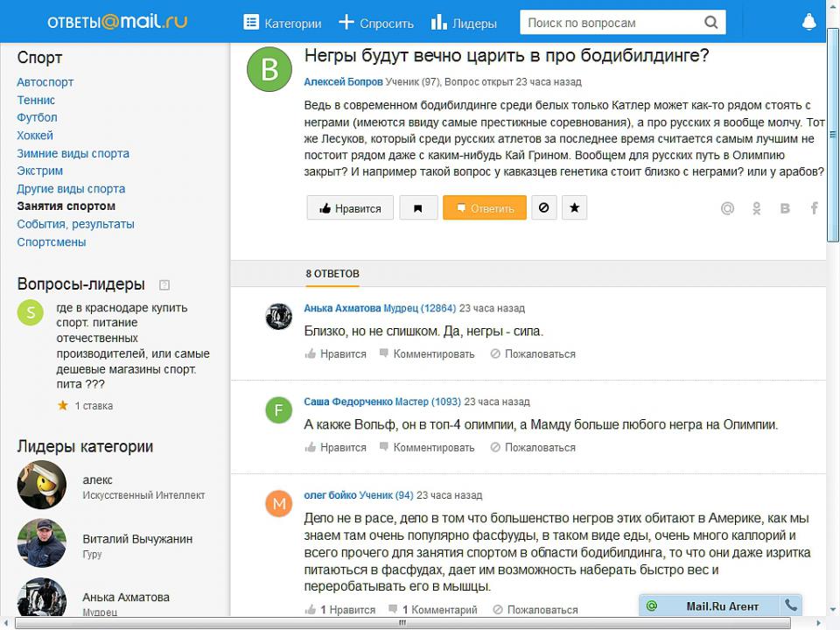Share question via Odnoklassniki icon
The height and width of the screenshot is (630, 840).
pos(757,208)
